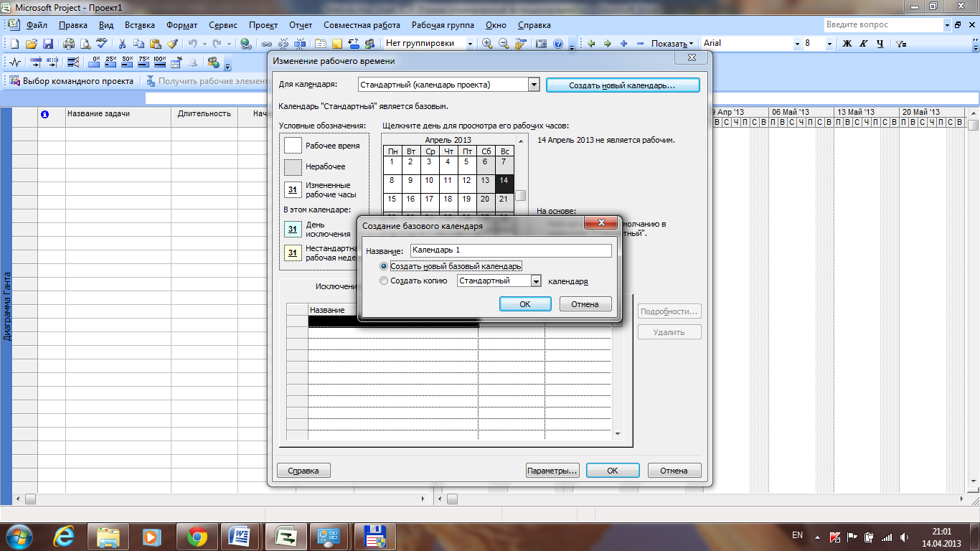Click Отмена in 'Создание базового календаря' dialog
The width and height of the screenshot is (980, 551).
[585, 304]
